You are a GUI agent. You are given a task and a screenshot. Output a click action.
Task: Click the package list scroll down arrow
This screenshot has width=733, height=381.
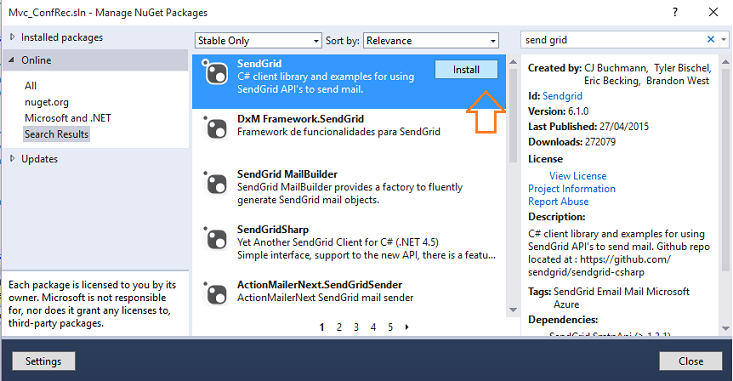click(513, 309)
